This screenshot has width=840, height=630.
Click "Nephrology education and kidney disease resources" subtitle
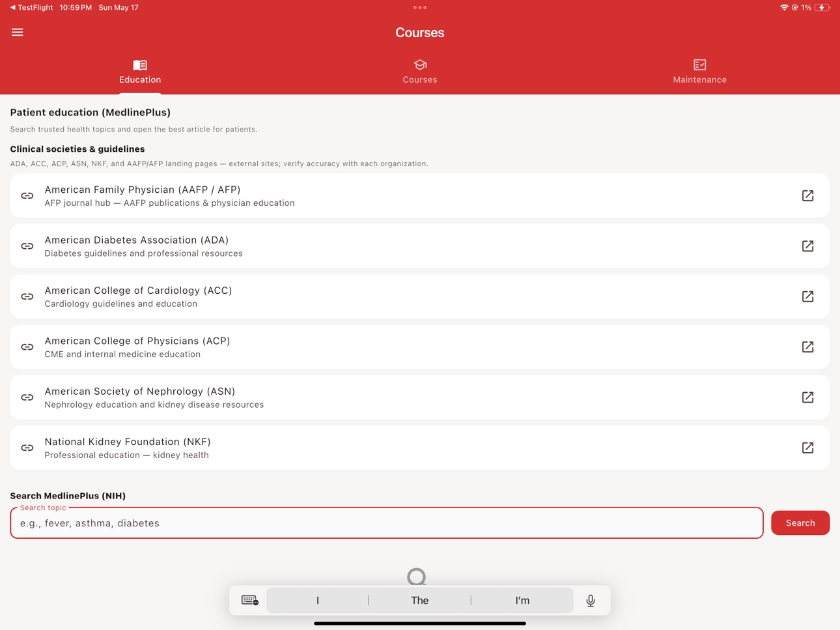154,405
